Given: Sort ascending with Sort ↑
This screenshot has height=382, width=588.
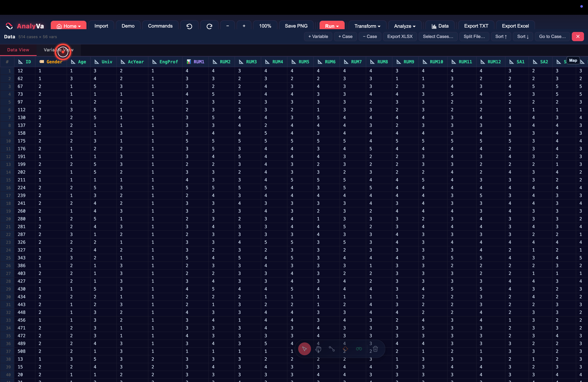Looking at the screenshot, I should [501, 37].
